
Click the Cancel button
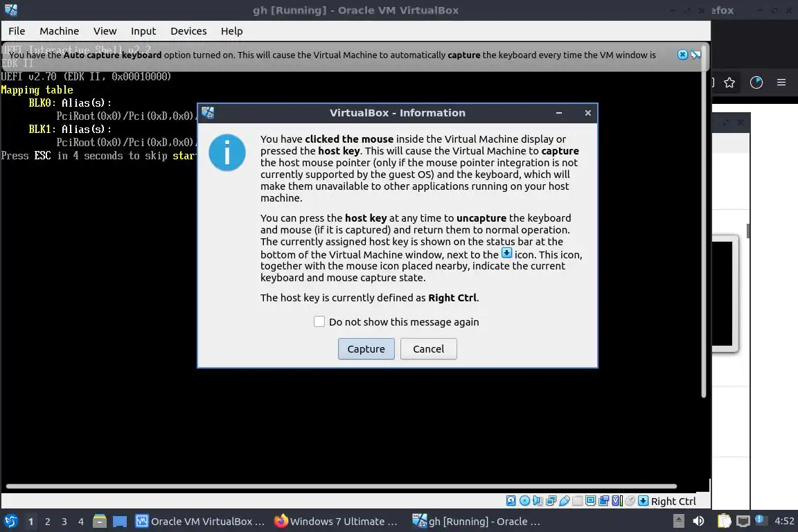(429, 348)
